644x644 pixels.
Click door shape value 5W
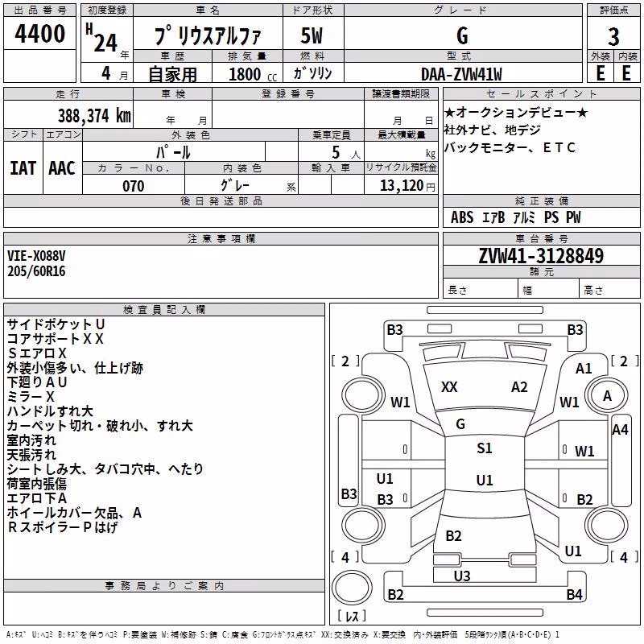312,35
